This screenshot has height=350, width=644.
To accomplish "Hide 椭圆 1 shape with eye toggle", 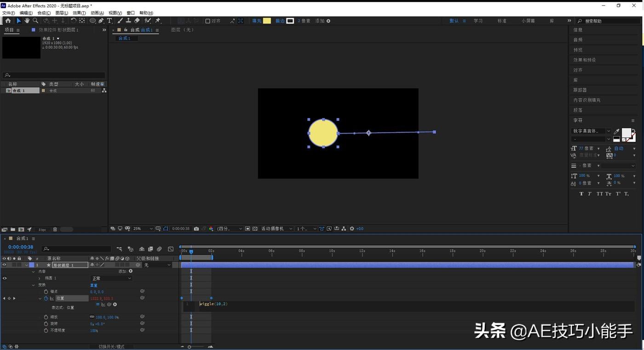I will [5, 278].
